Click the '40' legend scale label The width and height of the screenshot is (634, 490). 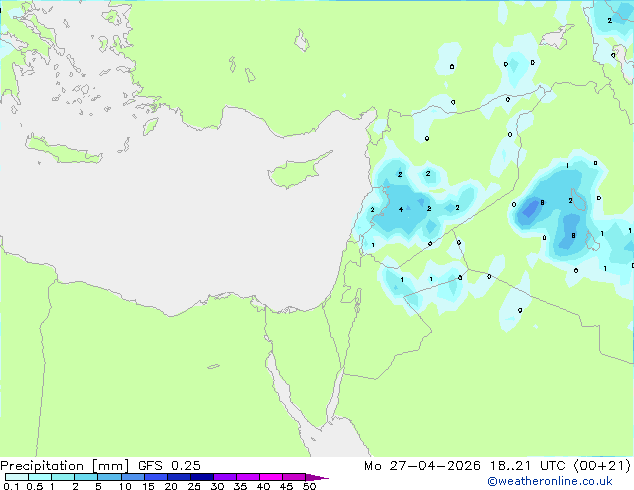click(263, 486)
